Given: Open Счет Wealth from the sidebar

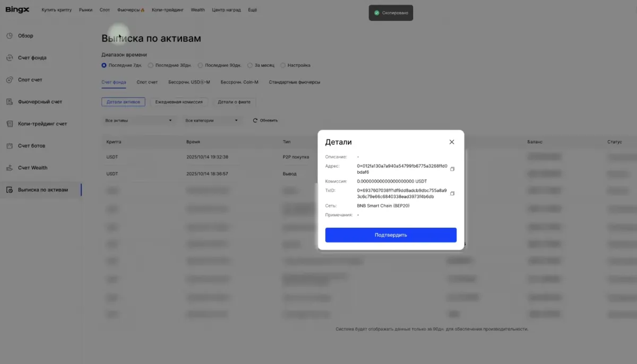Looking at the screenshot, I should coord(32,168).
